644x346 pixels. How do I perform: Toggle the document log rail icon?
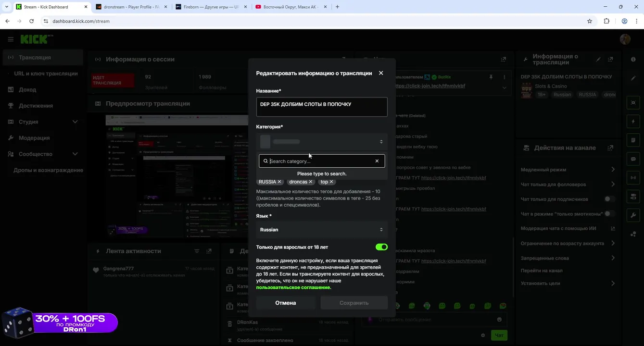pyautogui.click(x=633, y=140)
